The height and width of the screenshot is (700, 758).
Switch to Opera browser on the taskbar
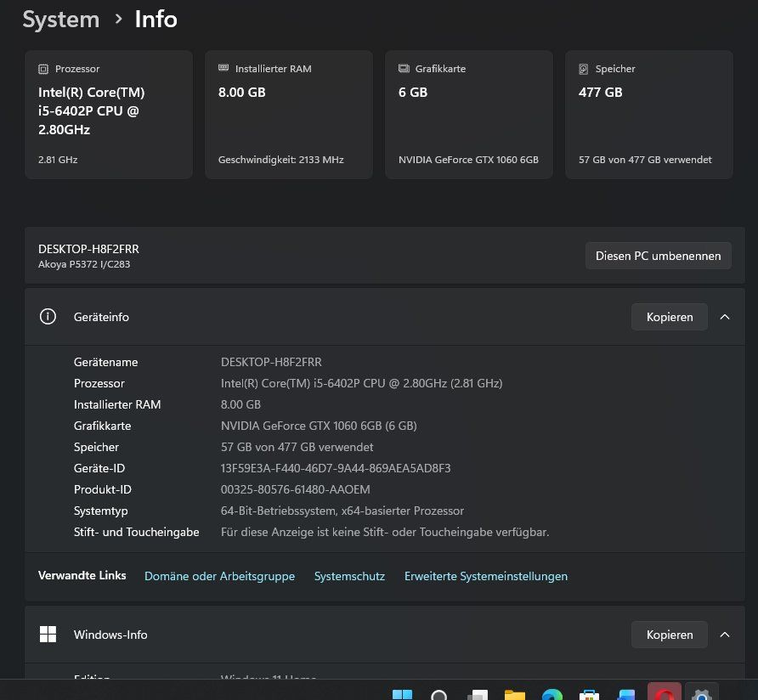[665, 692]
